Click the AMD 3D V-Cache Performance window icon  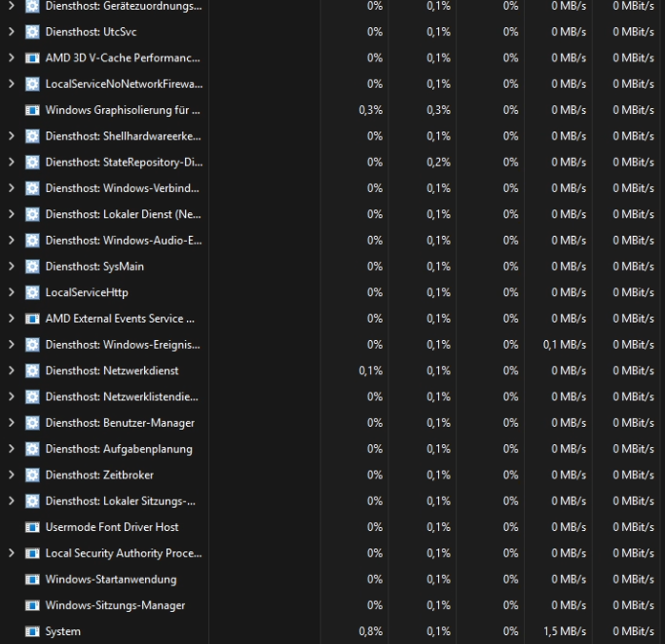click(32, 57)
